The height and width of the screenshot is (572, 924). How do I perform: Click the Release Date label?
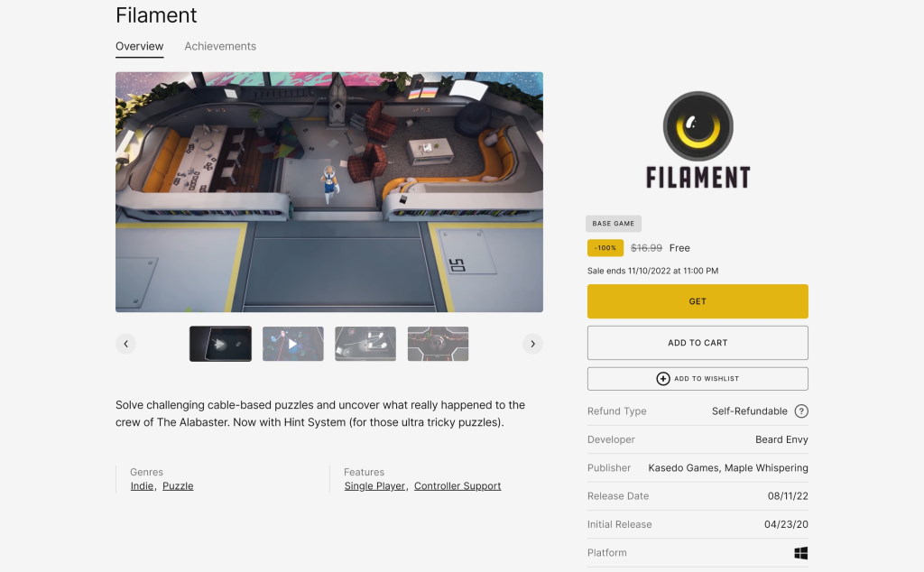618,496
